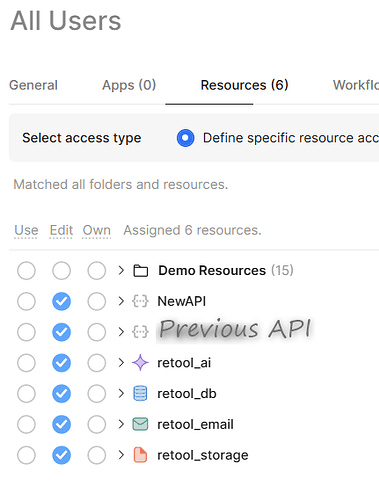The width and height of the screenshot is (379, 500).
Task: Expand the NewAPI row chevron
Action: [121, 301]
